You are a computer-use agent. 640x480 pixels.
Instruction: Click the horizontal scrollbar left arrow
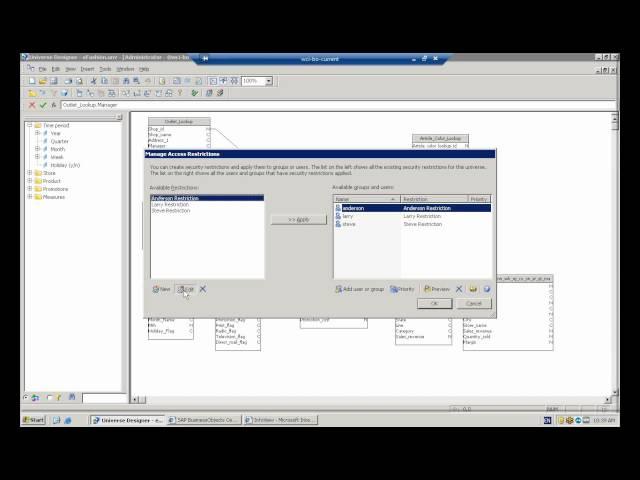[135, 400]
